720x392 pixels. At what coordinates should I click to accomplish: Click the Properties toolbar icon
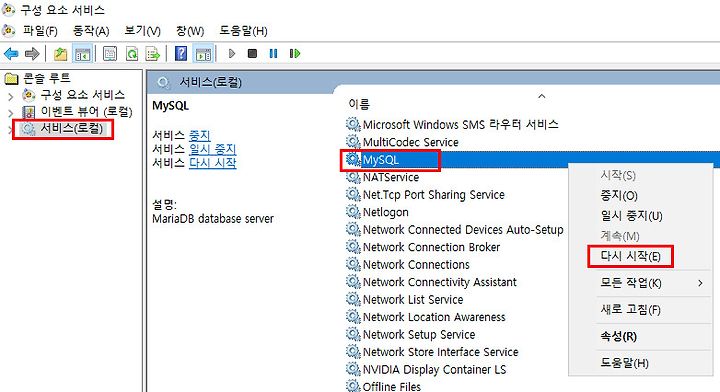(110, 54)
